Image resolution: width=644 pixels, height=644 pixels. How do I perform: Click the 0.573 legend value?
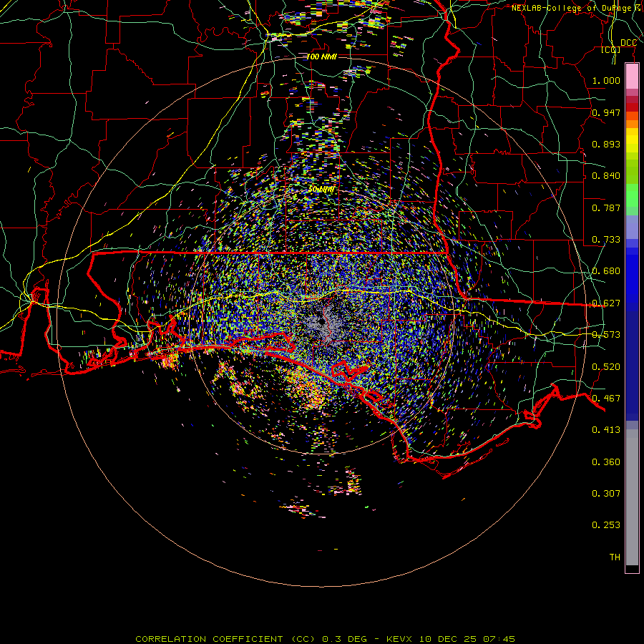click(606, 335)
